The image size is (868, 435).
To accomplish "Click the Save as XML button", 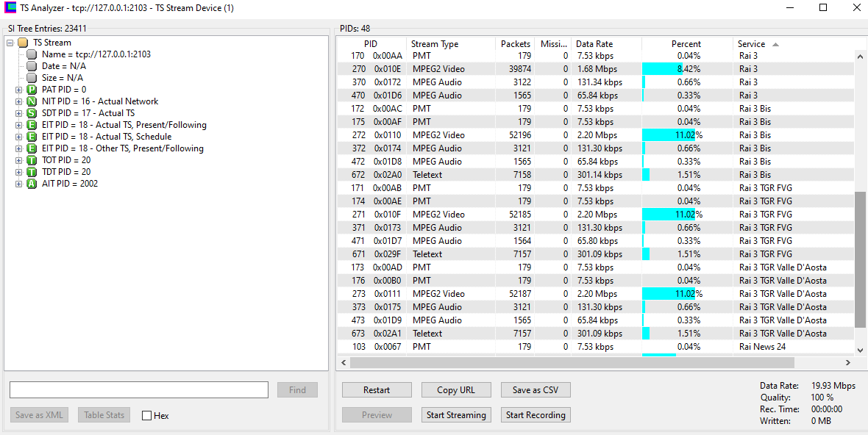I will (39, 415).
